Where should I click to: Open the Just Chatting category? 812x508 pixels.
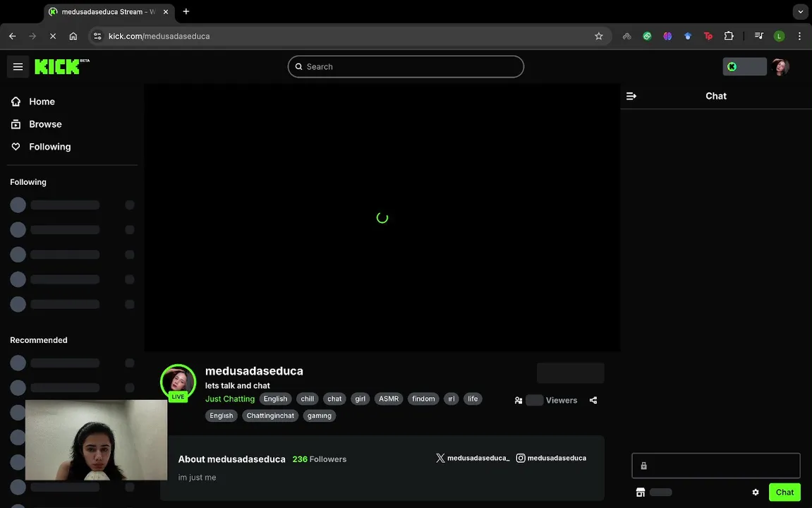tap(230, 399)
